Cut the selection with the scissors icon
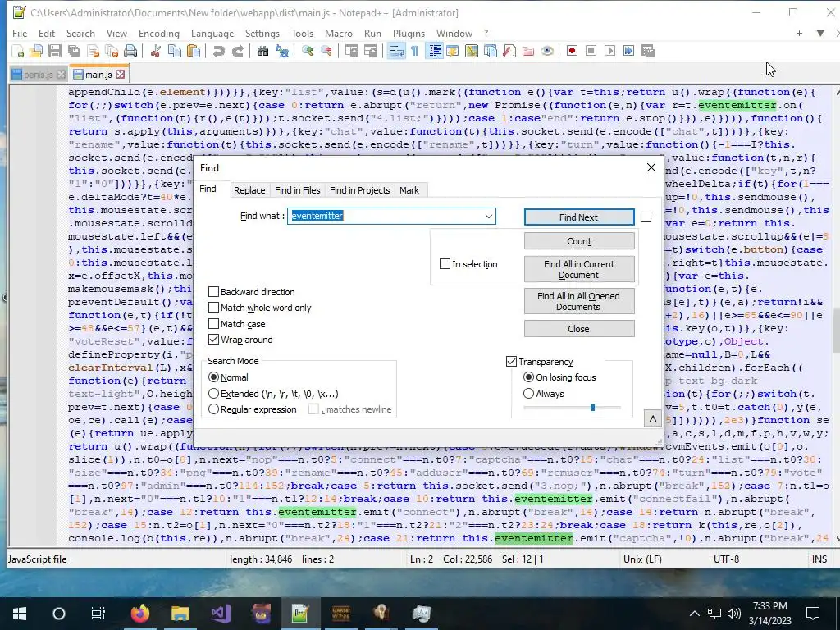Image resolution: width=840 pixels, height=630 pixels. (156, 51)
